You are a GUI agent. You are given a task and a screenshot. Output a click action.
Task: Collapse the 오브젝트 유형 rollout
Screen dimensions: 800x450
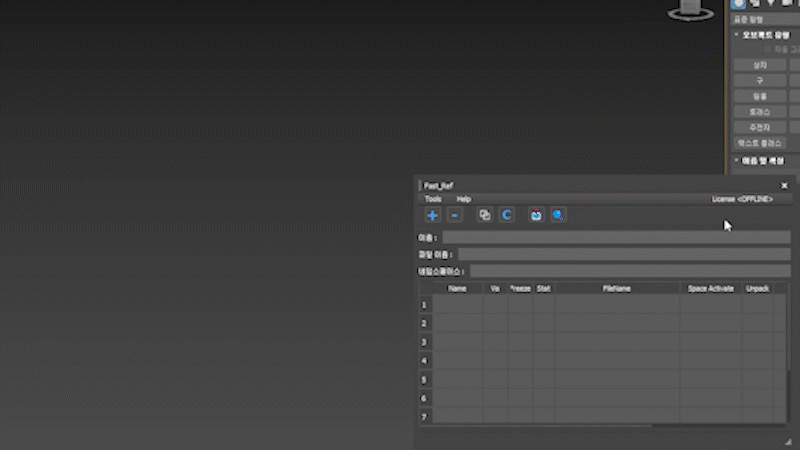[762, 34]
